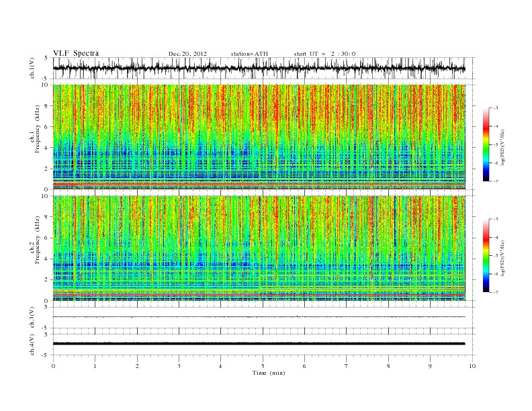Viewport: 532px width, 411px height.
Task: Click the time axis tick label "10"
Action: click(472, 366)
